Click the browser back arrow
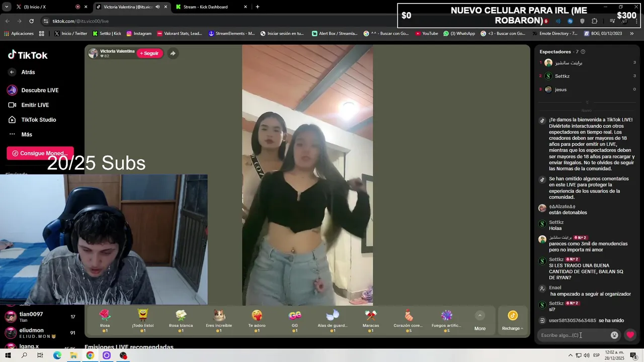 pyautogui.click(x=8, y=21)
